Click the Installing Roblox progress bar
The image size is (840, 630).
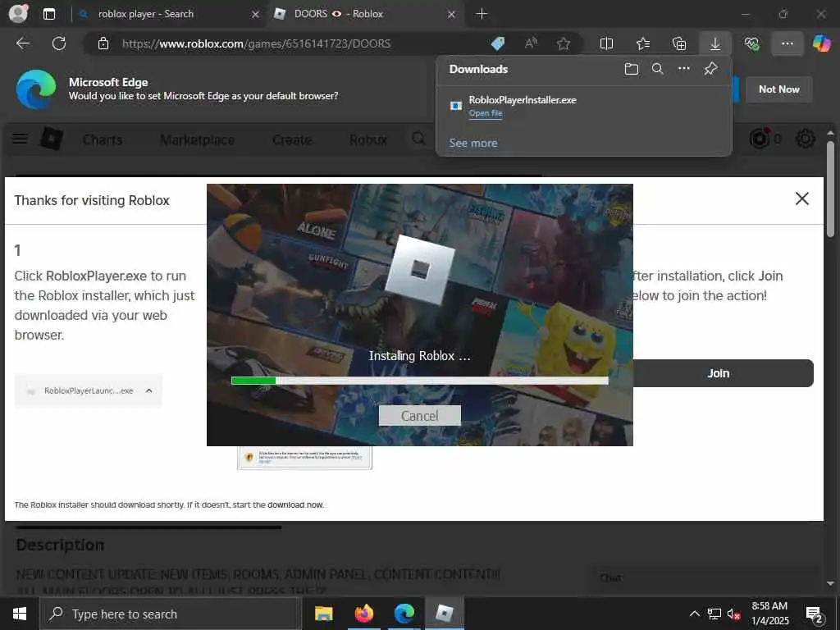pyautogui.click(x=419, y=381)
